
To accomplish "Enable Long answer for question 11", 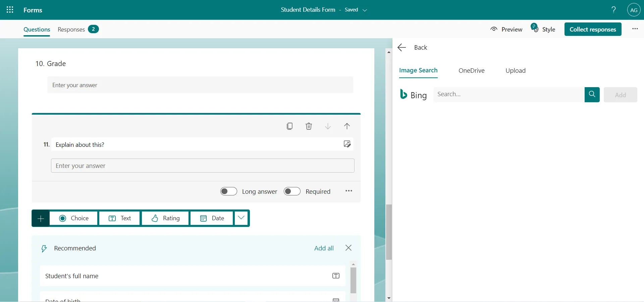I will pos(228,191).
